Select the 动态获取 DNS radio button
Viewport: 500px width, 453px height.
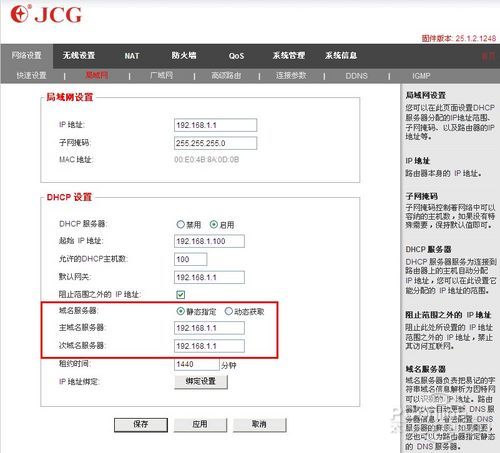[x=228, y=311]
